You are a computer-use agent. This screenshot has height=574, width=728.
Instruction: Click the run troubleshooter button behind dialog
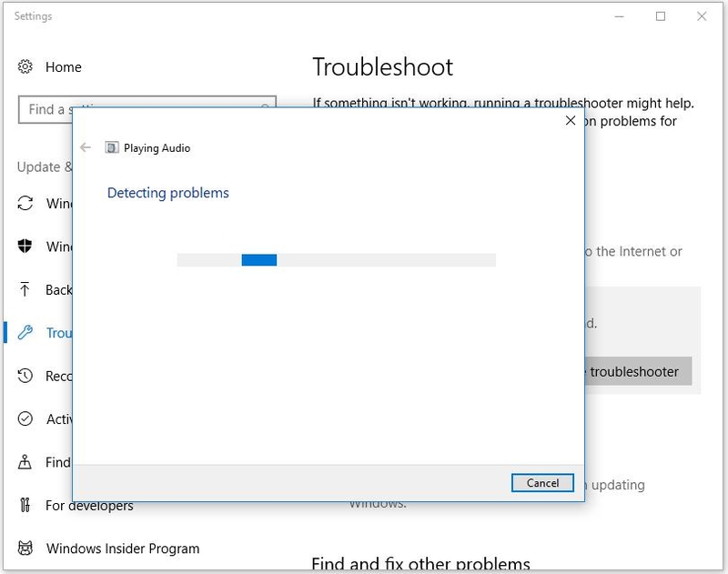(638, 372)
